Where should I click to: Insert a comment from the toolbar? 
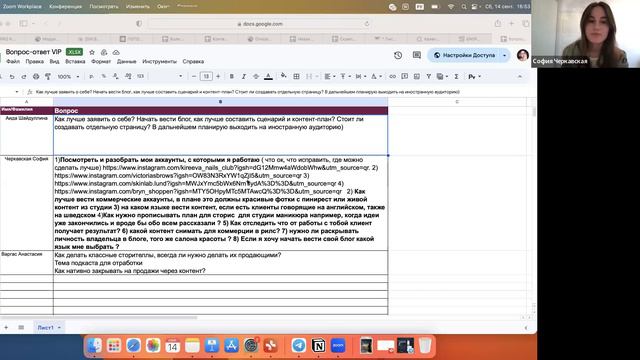point(404,76)
